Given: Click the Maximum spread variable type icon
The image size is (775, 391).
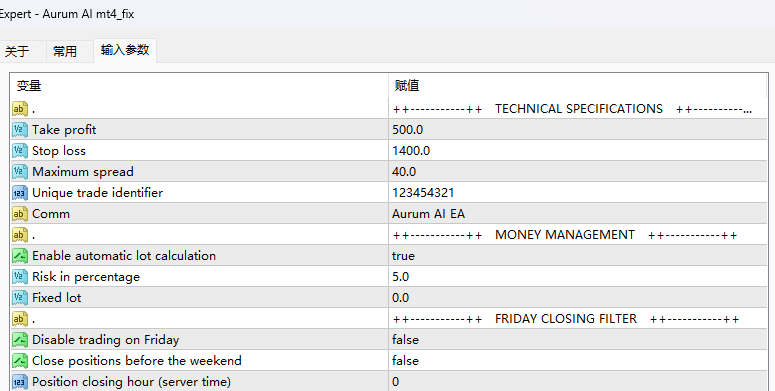Looking at the screenshot, I should pyautogui.click(x=20, y=172).
